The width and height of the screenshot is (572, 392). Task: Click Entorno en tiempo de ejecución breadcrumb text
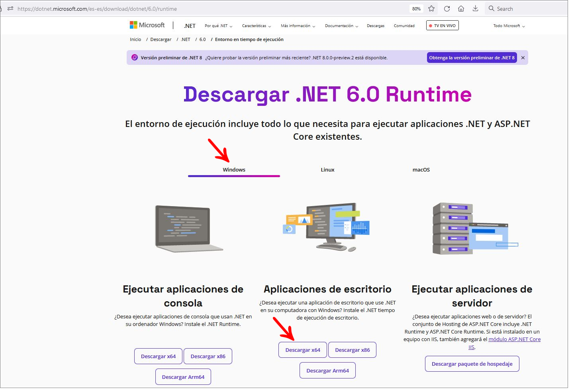coord(249,39)
